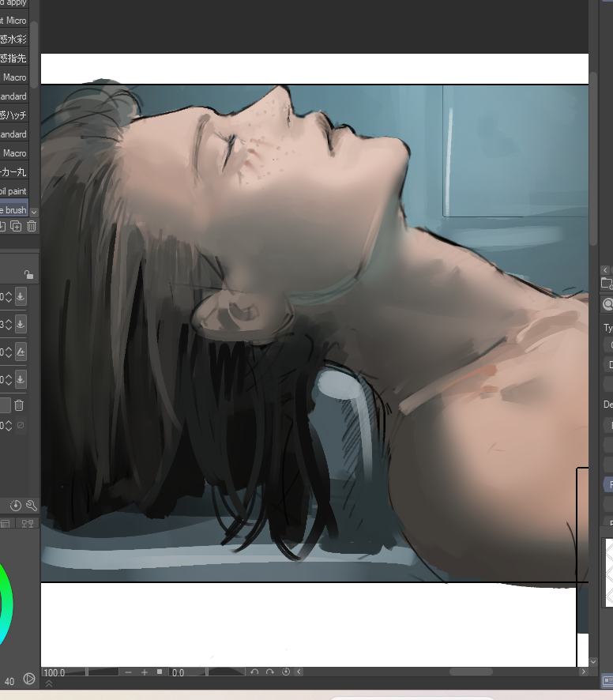Adjust the stepper arrows next to value 3

(x=9, y=325)
